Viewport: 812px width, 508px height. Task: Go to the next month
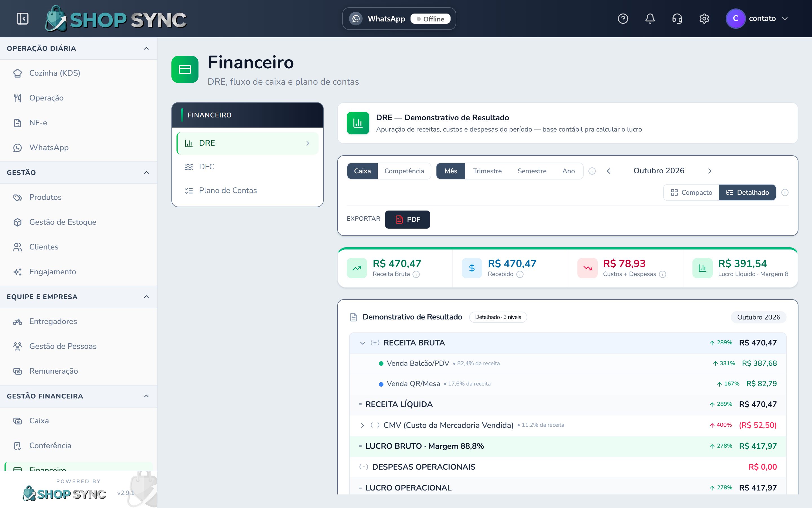pos(710,171)
